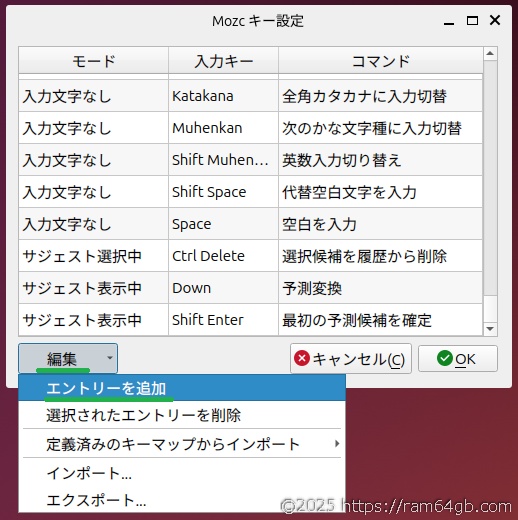Sort by the コマンド column header
Image resolution: width=518 pixels, height=520 pixels.
[x=381, y=61]
